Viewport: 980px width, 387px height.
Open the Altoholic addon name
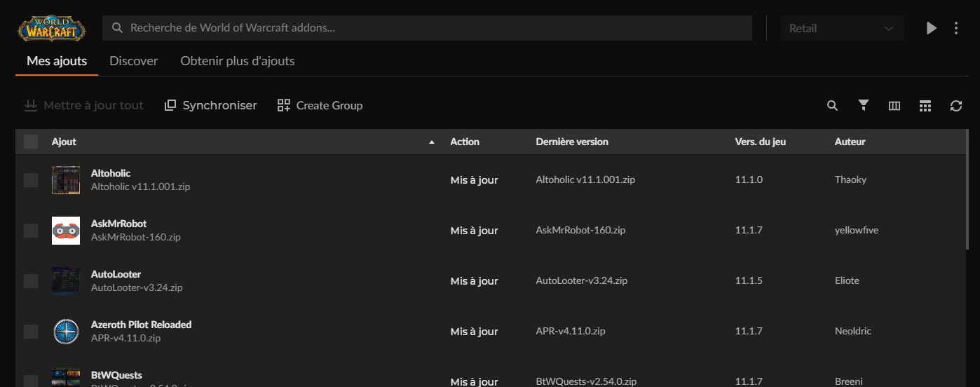[111, 173]
